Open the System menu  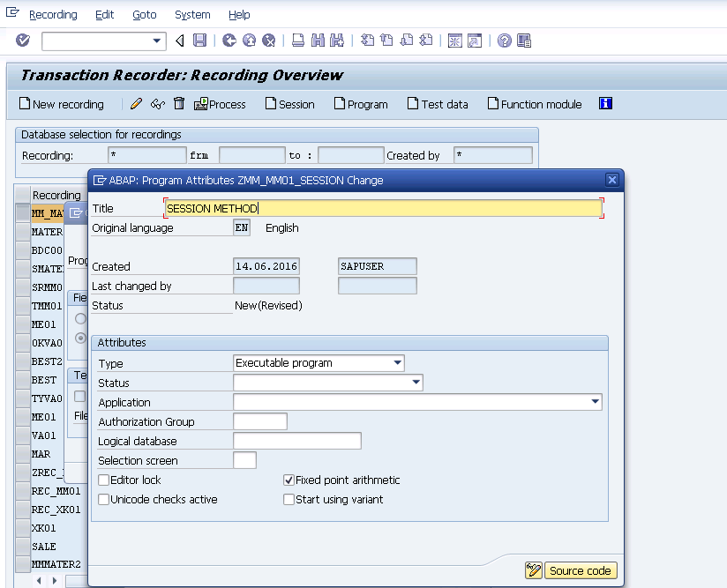tap(191, 14)
